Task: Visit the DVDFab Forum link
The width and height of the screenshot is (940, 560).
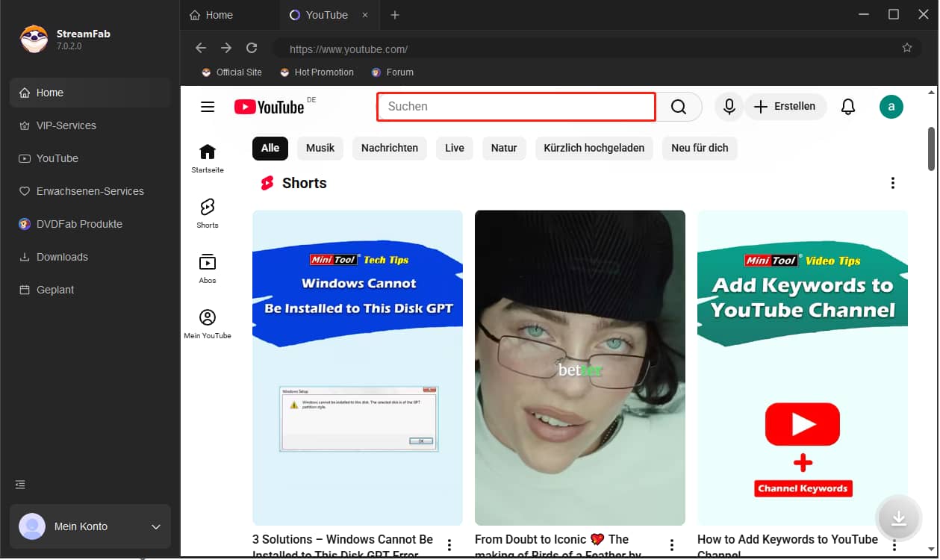Action: pyautogui.click(x=392, y=72)
